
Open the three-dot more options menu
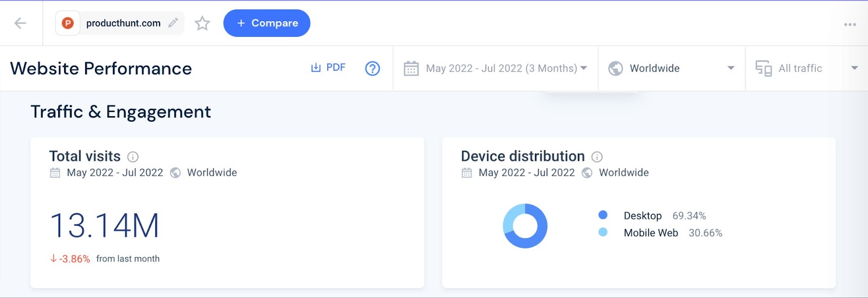click(850, 24)
